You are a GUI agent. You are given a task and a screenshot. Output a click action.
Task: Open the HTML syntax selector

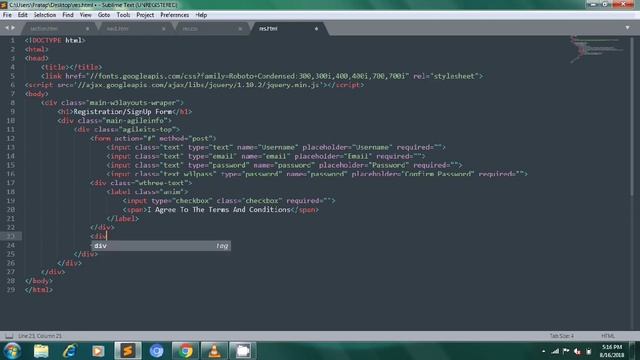[607, 336]
